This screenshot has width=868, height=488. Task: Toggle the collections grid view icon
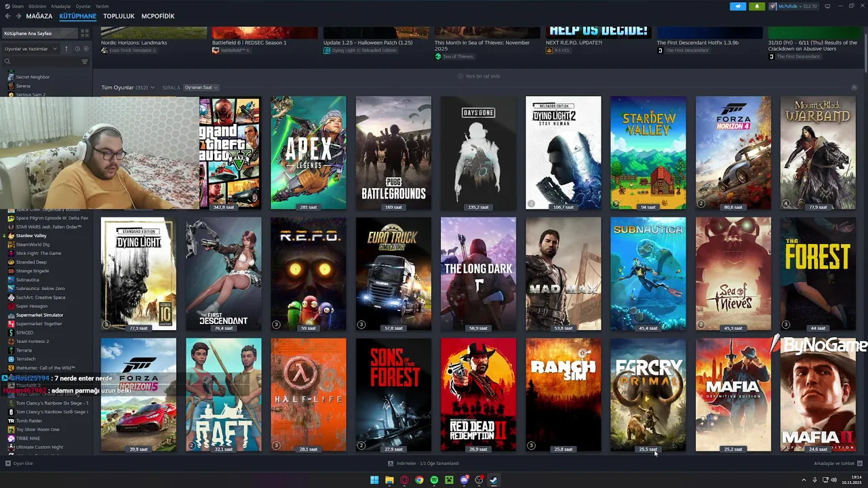[x=85, y=33]
